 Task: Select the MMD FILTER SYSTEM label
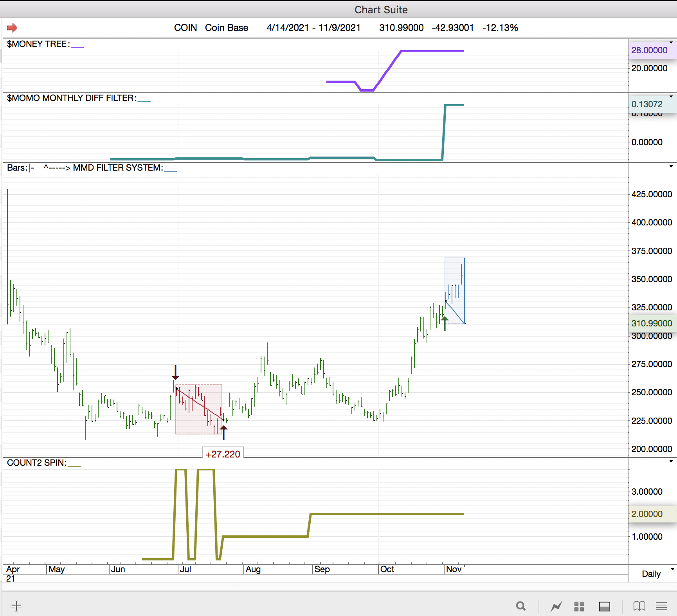tap(117, 168)
